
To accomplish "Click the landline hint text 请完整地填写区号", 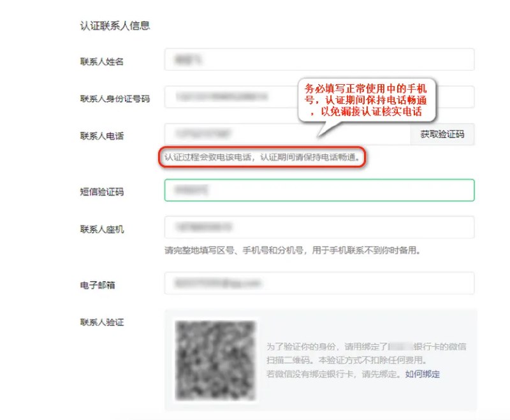I will (293, 250).
